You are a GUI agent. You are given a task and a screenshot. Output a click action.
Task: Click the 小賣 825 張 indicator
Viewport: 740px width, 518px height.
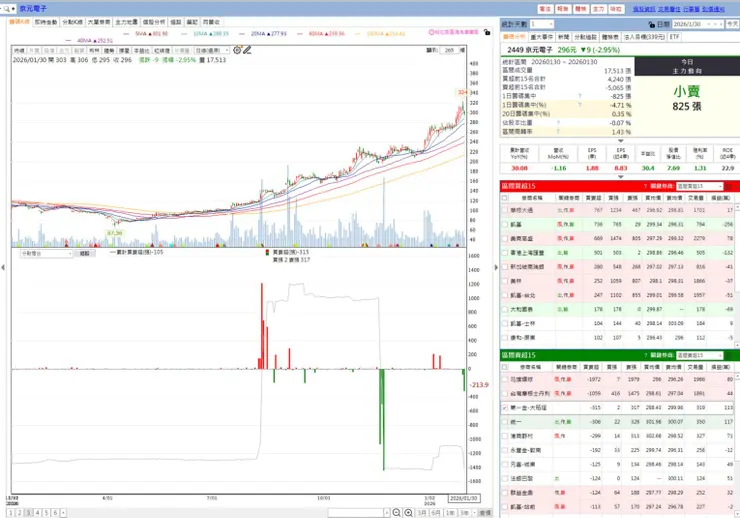coord(687,99)
